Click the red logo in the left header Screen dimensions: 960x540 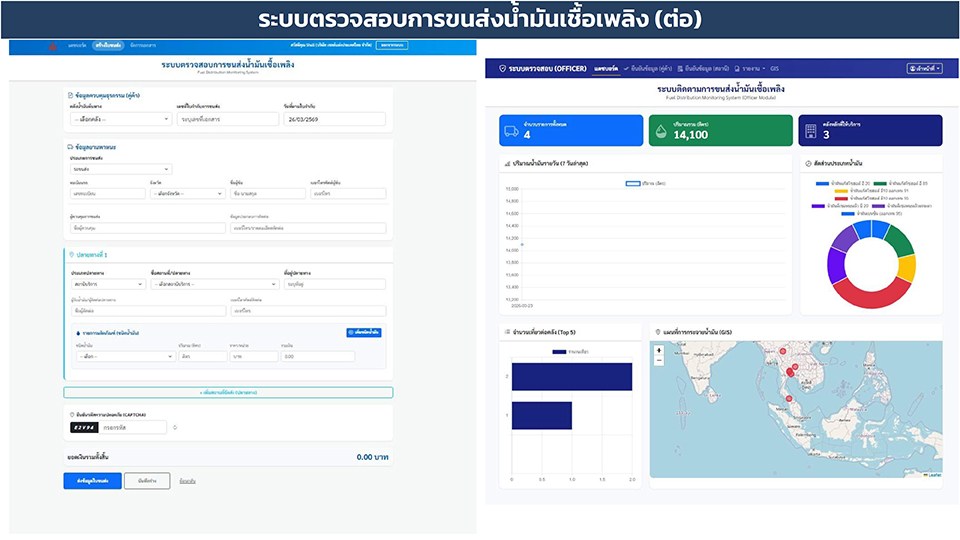click(x=53, y=46)
